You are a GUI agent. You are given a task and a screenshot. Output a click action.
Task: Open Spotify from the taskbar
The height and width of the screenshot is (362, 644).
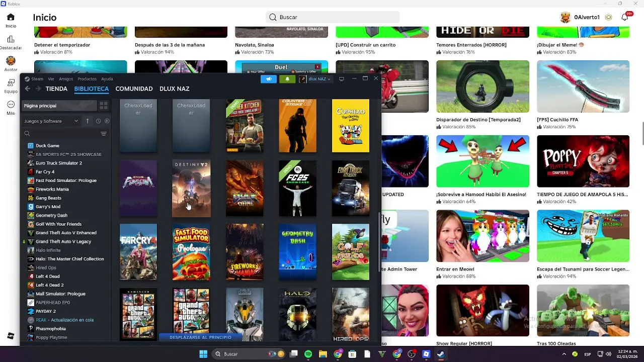(308, 354)
